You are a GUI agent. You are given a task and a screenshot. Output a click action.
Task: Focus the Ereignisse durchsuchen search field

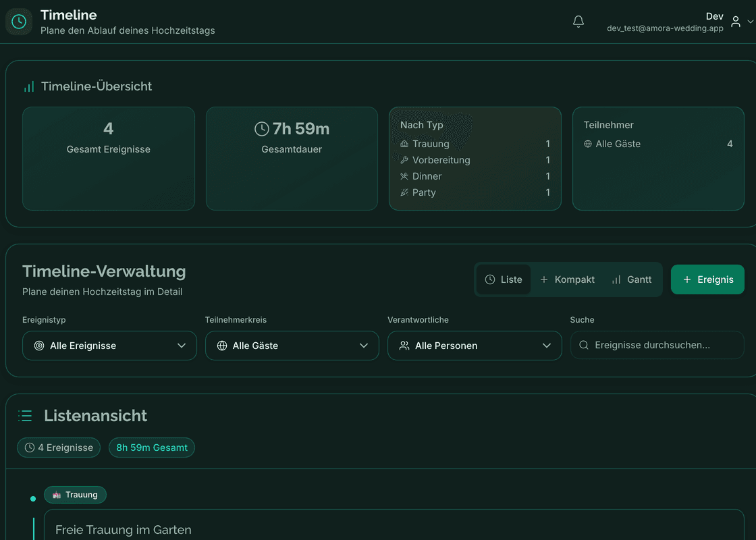pos(657,345)
